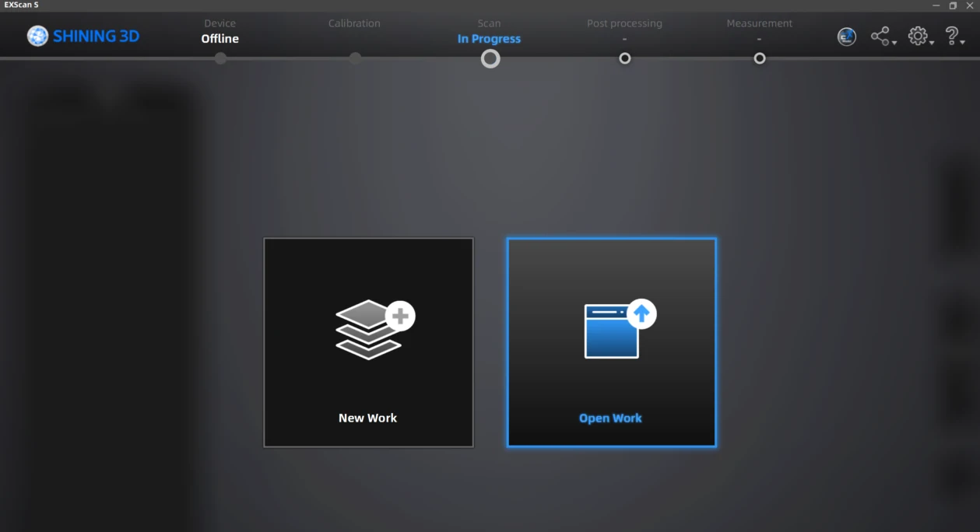
Task: Select the Calibration step
Action: (x=354, y=24)
